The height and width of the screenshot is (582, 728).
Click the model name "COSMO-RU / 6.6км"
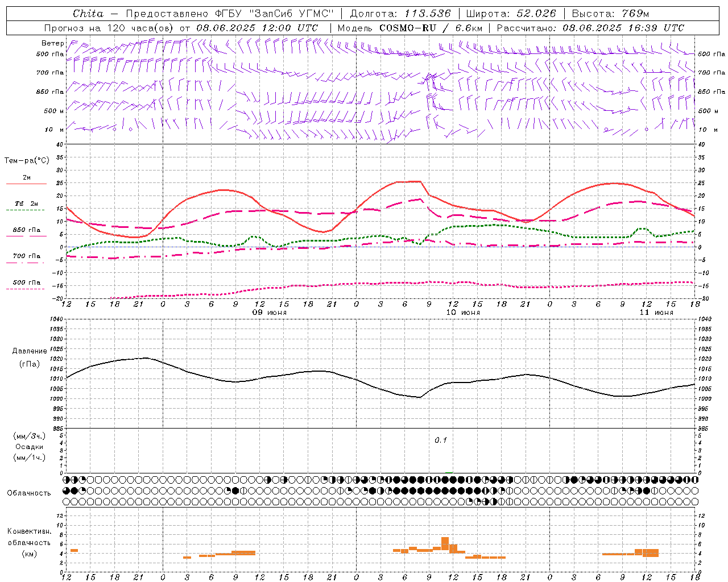click(x=431, y=28)
